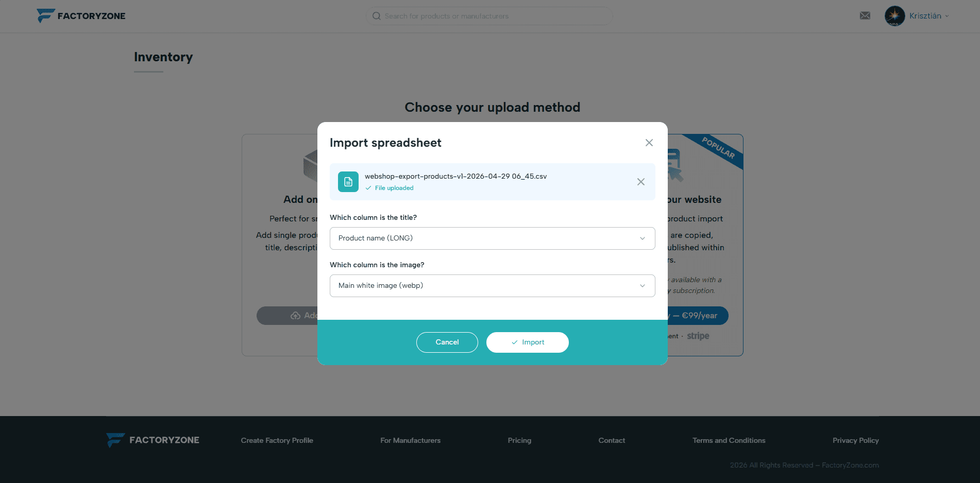Open the Pricing footer link
980x483 pixels.
click(519, 440)
